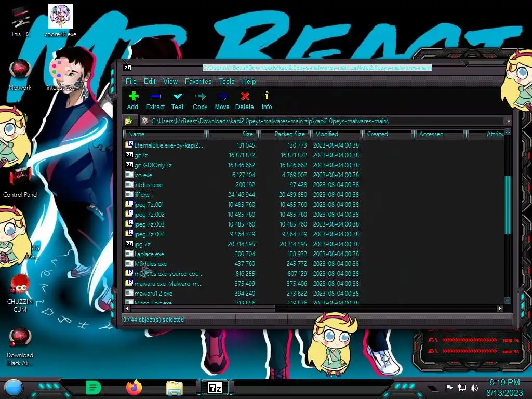
Task: Click the file icon beside jpeg.7z.001
Action: [x=129, y=204]
